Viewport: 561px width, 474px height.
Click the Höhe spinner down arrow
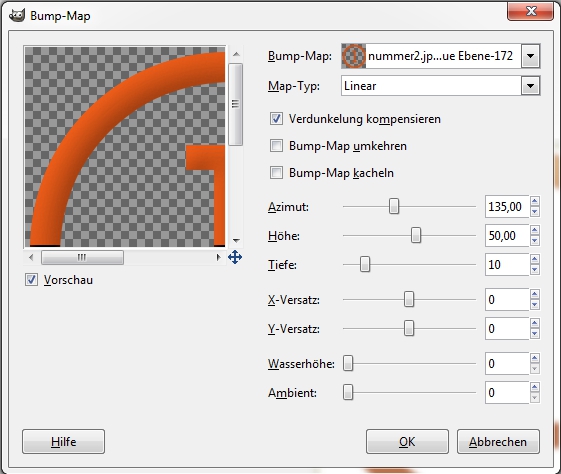click(x=535, y=241)
